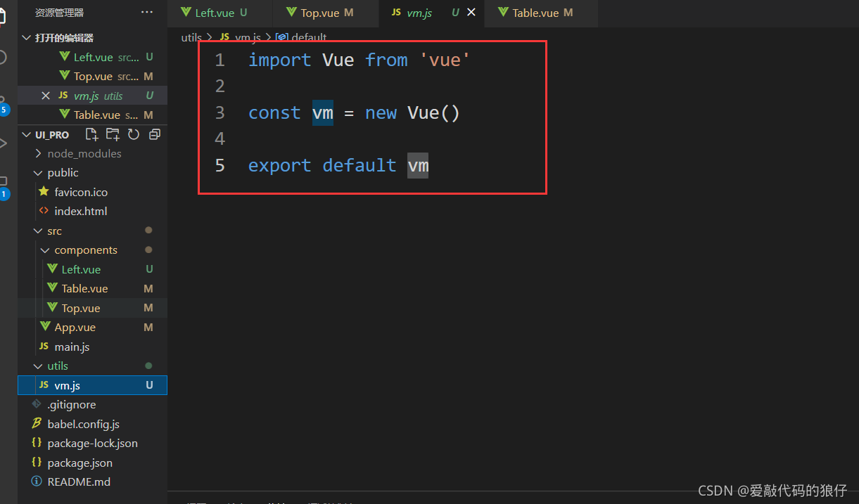This screenshot has width=859, height=504.
Task: Switch to the Top.vue editor tab
Action: tap(326, 13)
